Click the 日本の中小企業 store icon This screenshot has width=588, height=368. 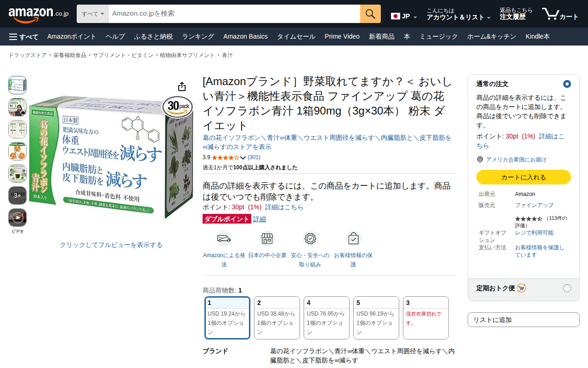click(x=267, y=239)
